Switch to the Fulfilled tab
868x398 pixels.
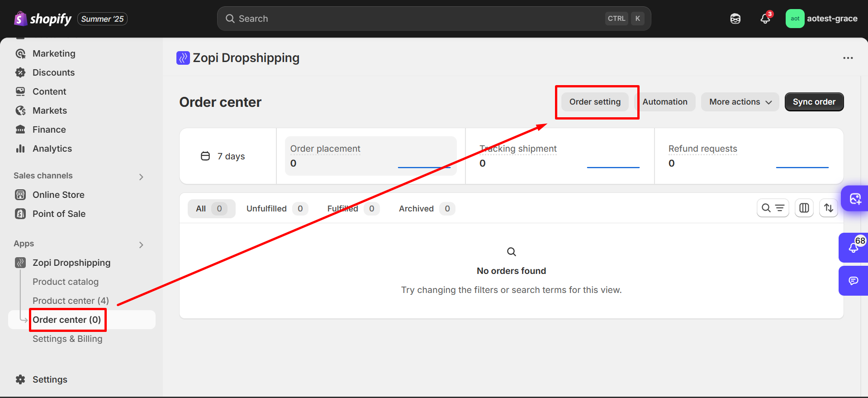[353, 209]
